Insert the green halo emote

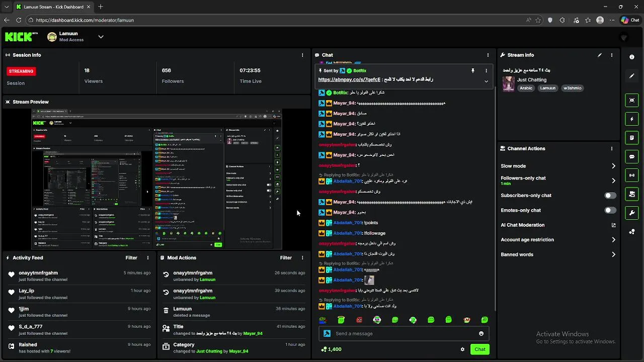(341, 320)
